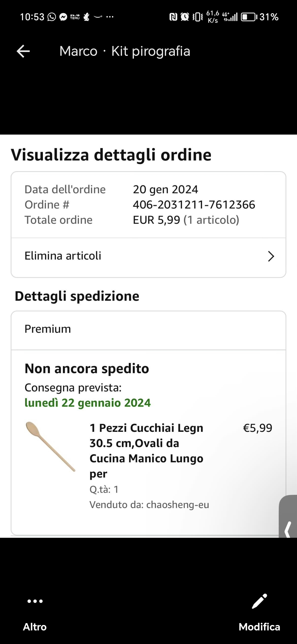Tap the Messenger notification icon
This screenshot has width=297, height=644.
click(63, 17)
